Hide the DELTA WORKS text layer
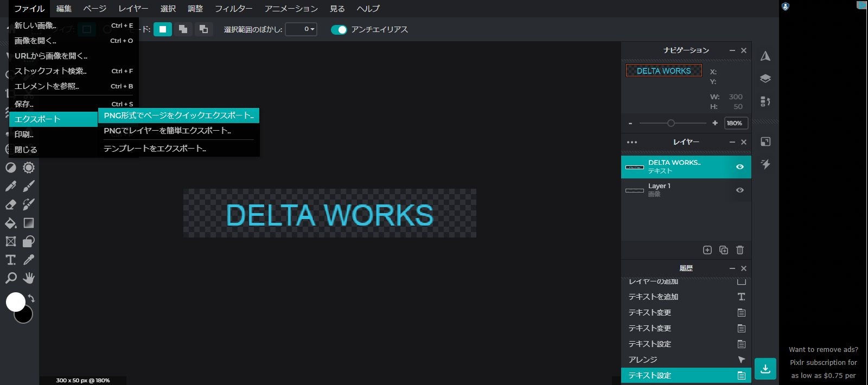 739,167
